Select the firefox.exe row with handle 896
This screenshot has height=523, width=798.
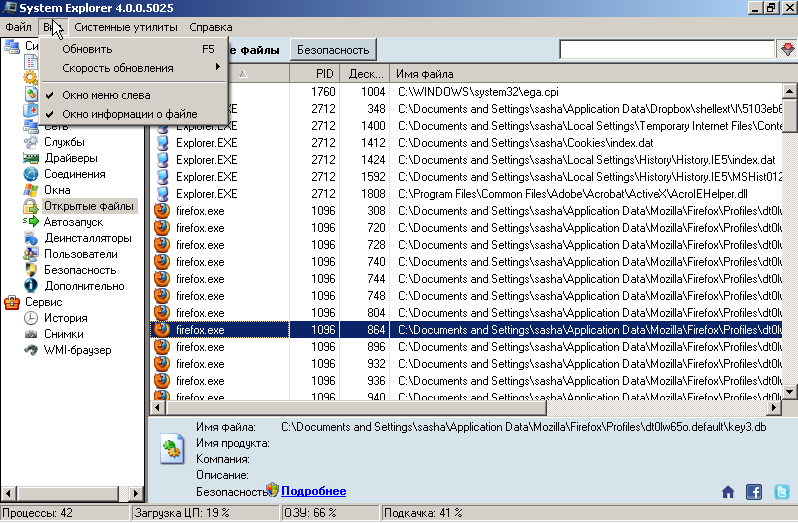pos(466,347)
